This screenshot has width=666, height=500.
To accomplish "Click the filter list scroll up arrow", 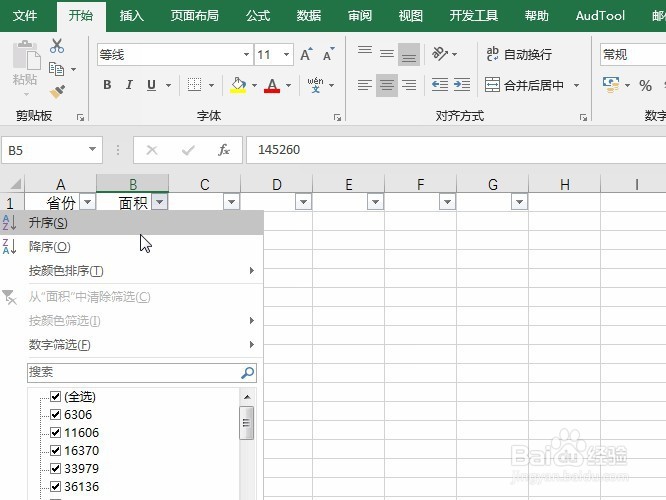I will tap(247, 397).
